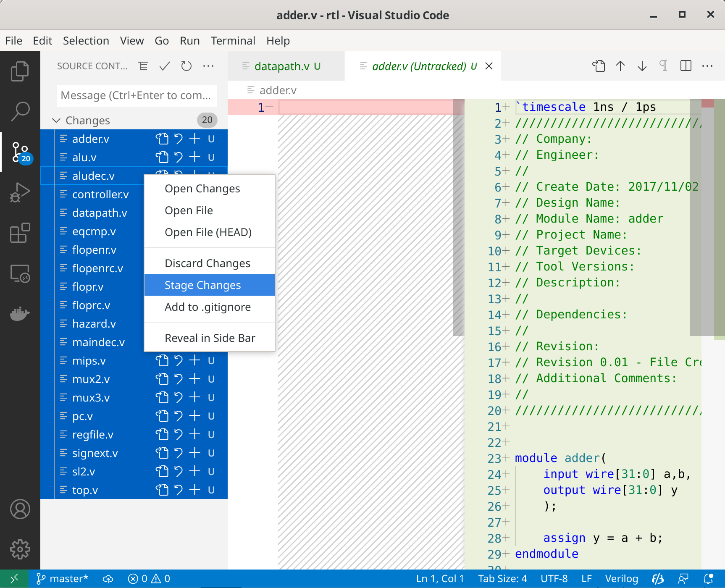Viewport: 725px width, 588px height.
Task: Refresh the source control panel
Action: [x=186, y=66]
